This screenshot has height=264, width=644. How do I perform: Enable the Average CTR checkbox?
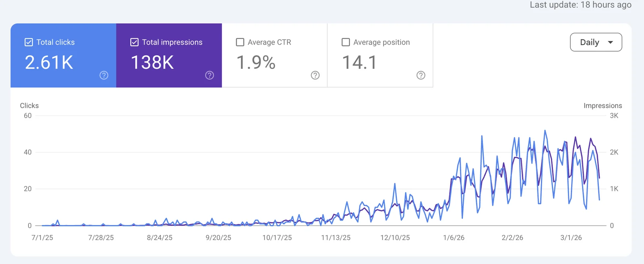[x=240, y=42]
